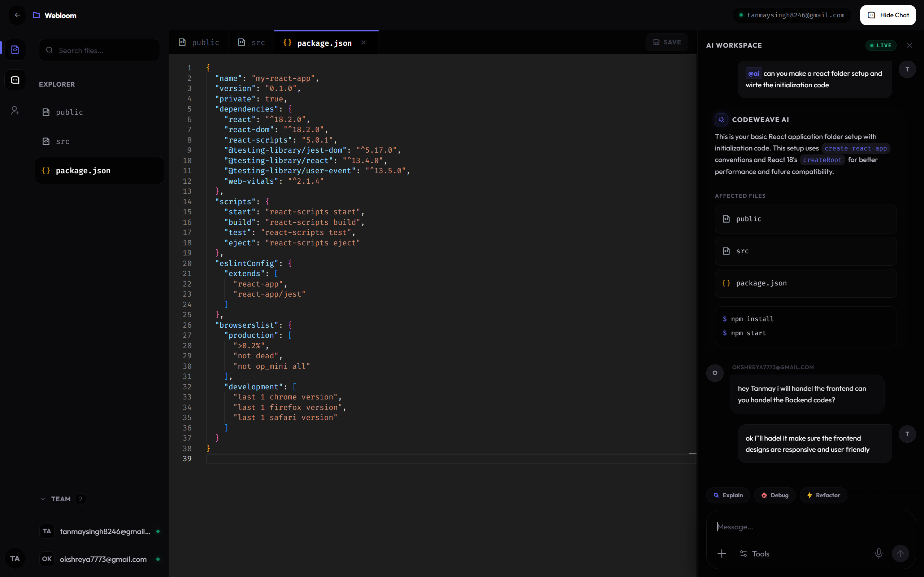Screen dimensions: 924x577
Task: Switch to the src editor tab
Action: point(251,42)
